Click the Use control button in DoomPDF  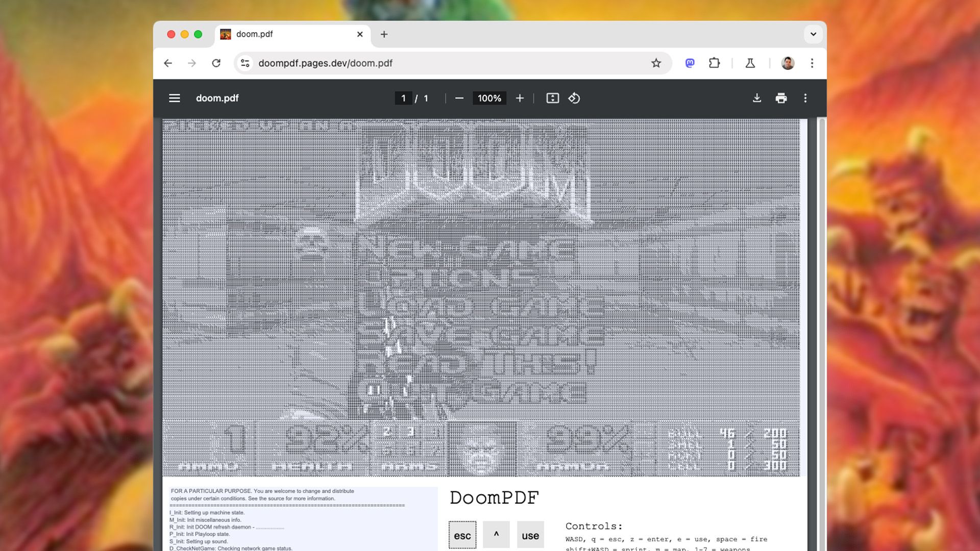[x=530, y=535]
